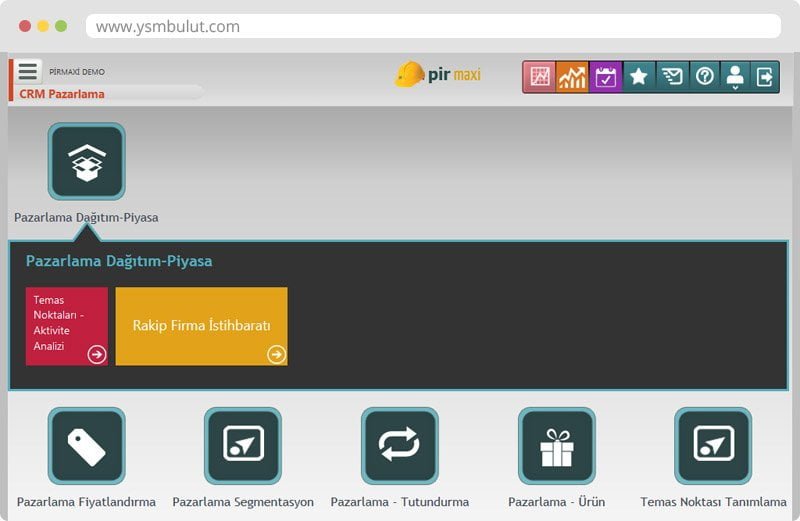The width and height of the screenshot is (800, 521).
Task: Open the purple calendar tasks icon
Action: point(606,77)
